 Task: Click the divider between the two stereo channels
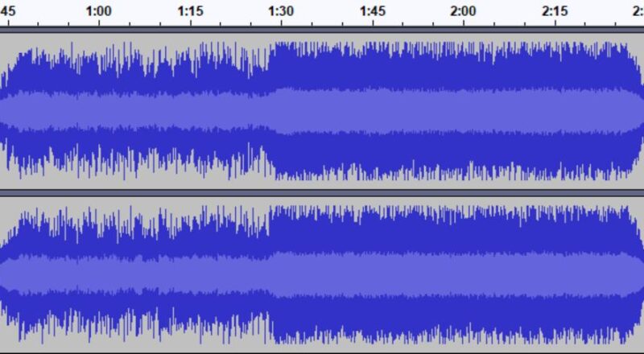322,192
